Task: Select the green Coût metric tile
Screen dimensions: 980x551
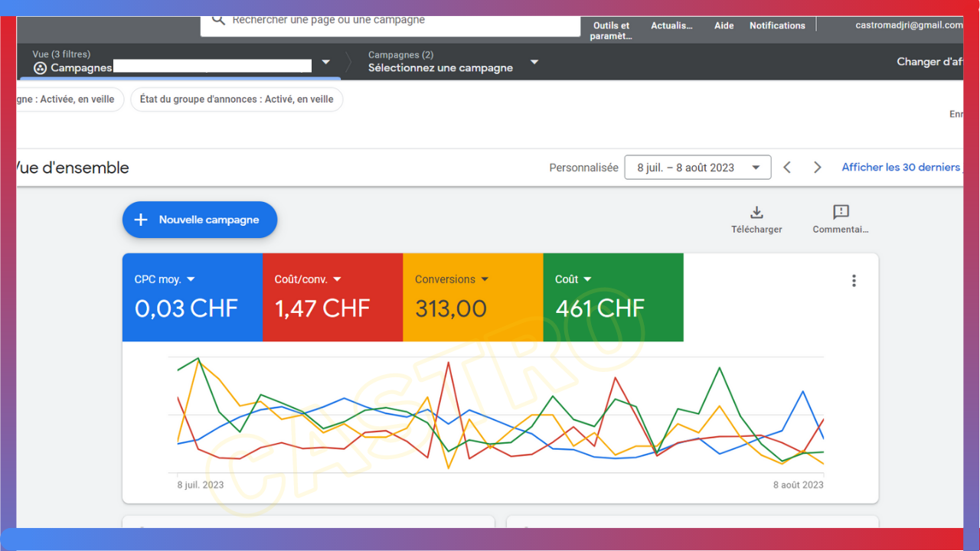Action: [x=612, y=298]
